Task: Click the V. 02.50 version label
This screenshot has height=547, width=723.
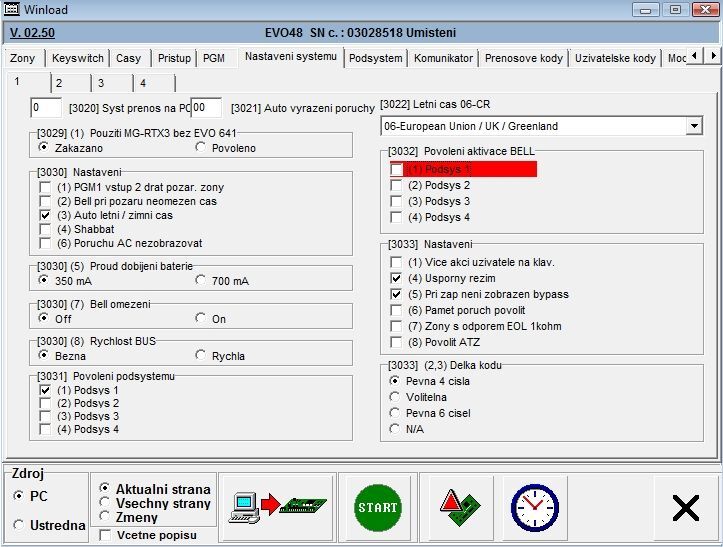Action: 32,32
